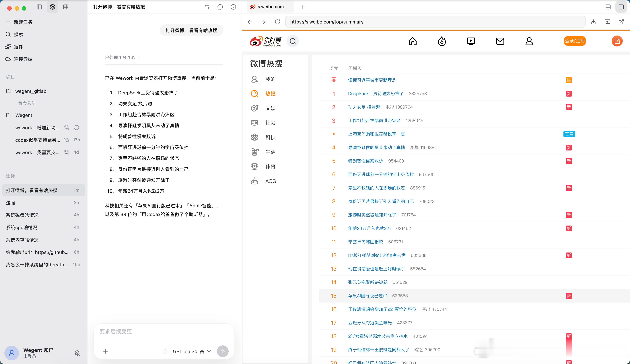Screen dimensions: 630x364
Task: Click the branch icon on the "wework，我需要支..." row
Action: point(67,152)
